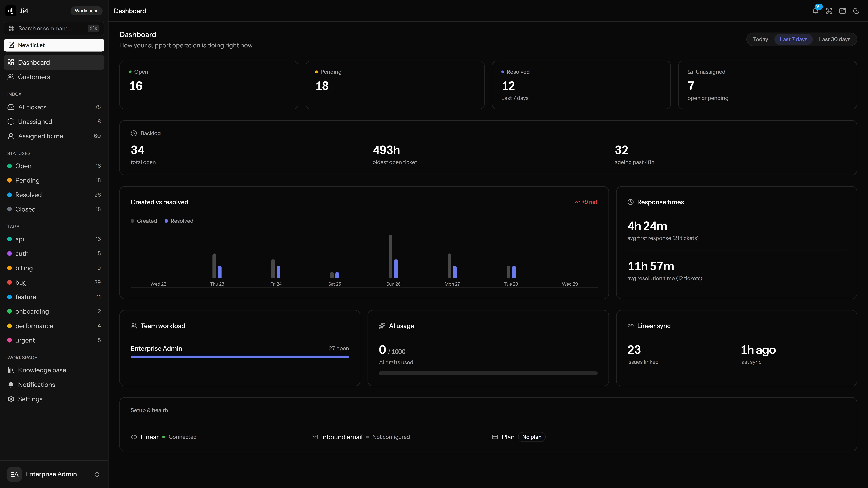Click the +9 net trend indicator
868x488 pixels.
[x=586, y=202]
